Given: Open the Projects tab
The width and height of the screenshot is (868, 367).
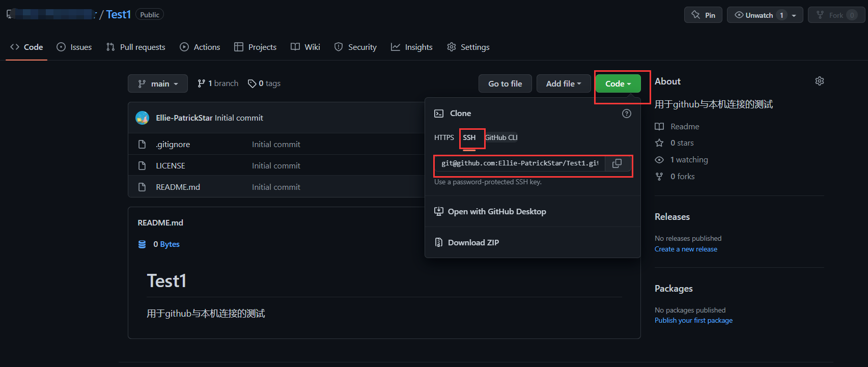Looking at the screenshot, I should [x=255, y=47].
